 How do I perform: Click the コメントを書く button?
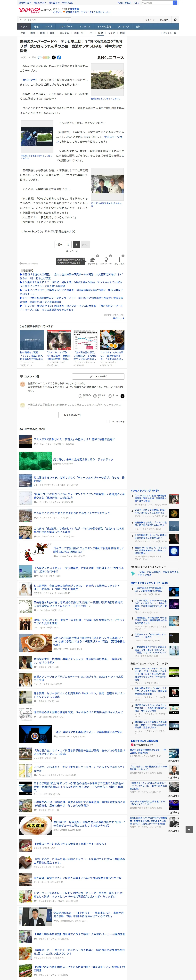98,376
